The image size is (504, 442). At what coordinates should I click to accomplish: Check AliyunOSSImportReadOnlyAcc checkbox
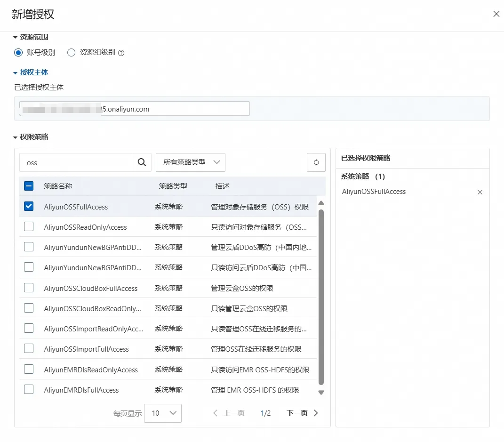click(x=29, y=328)
